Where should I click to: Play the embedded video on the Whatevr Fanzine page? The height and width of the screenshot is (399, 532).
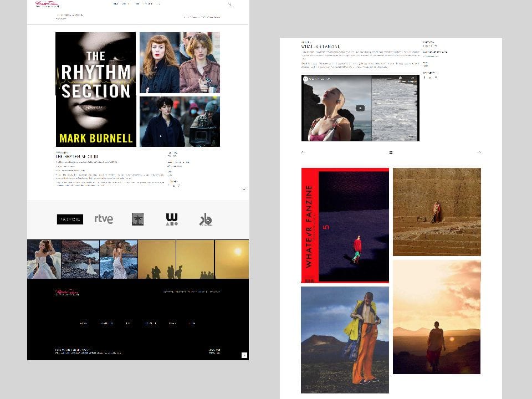[360, 108]
